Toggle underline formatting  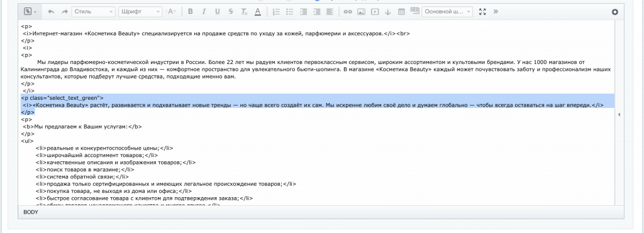[217, 11]
